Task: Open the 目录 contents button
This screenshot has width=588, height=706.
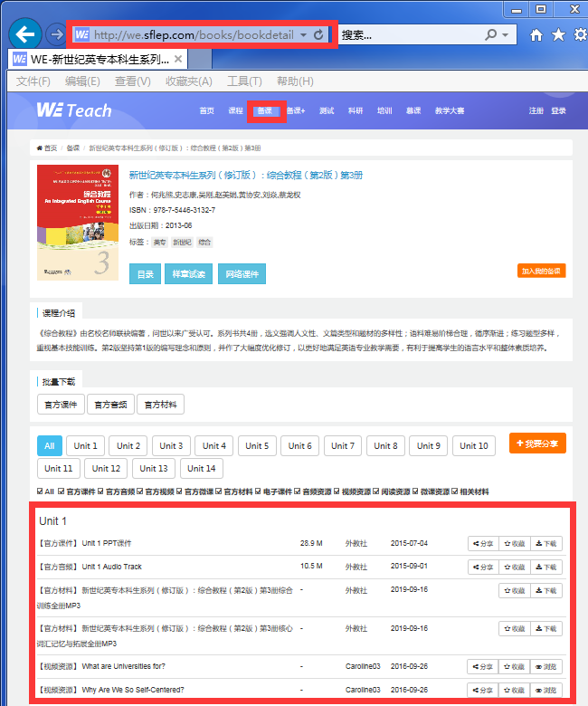Action: [x=145, y=273]
